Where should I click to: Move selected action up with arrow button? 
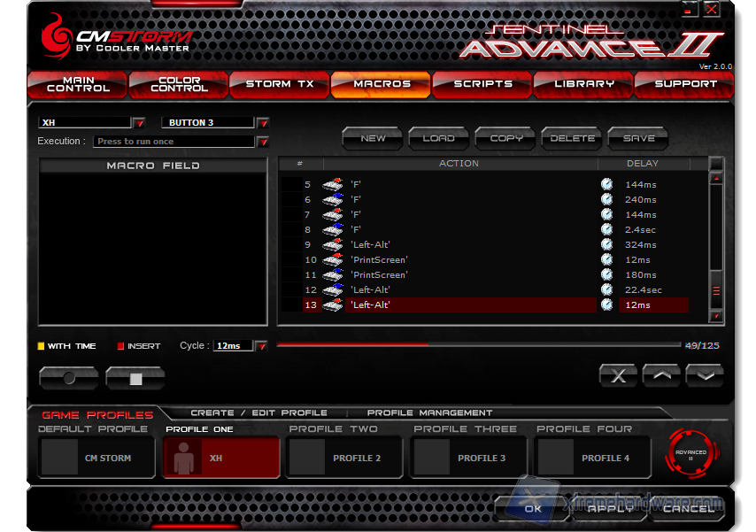661,375
